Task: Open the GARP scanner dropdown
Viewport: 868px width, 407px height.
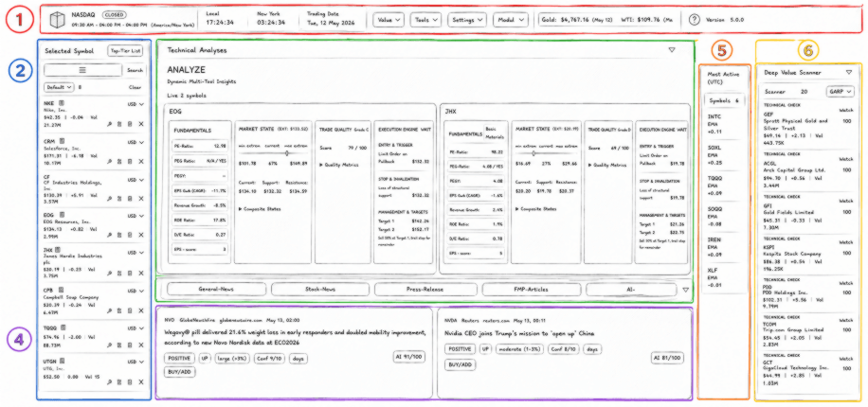Action: pos(840,91)
